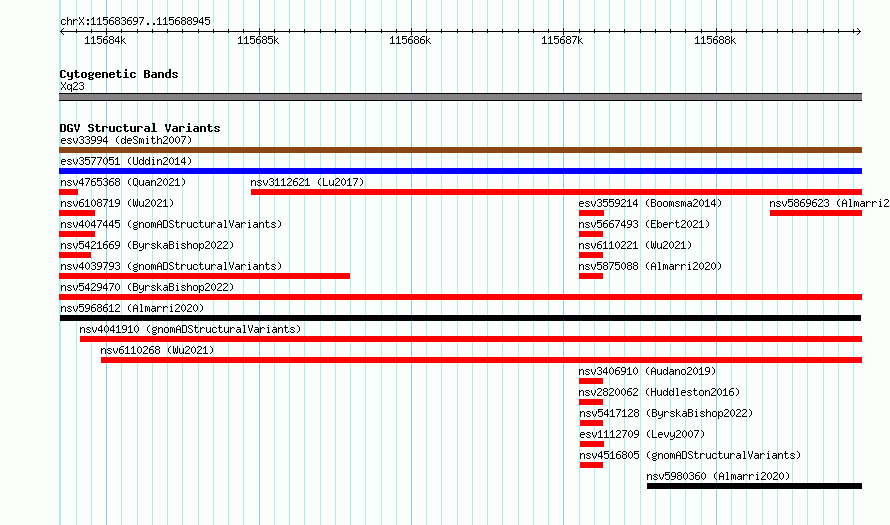Select the red bar under nsv6108719

coord(77,213)
